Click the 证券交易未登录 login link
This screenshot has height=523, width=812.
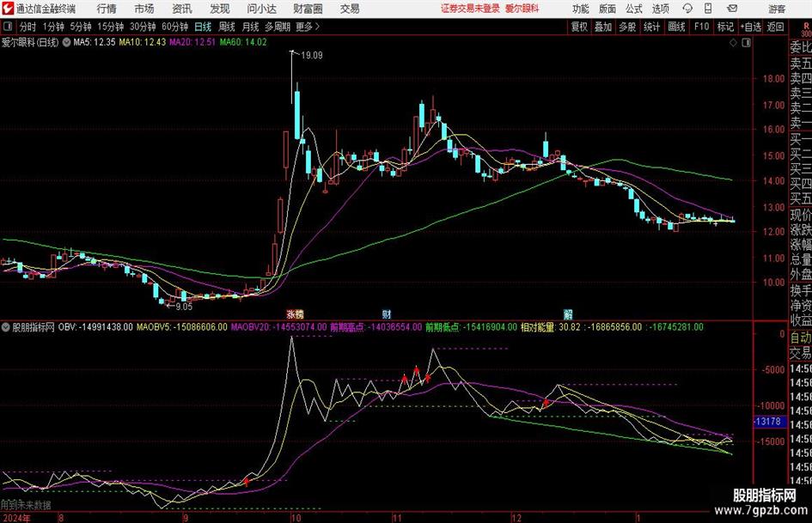coord(470,9)
